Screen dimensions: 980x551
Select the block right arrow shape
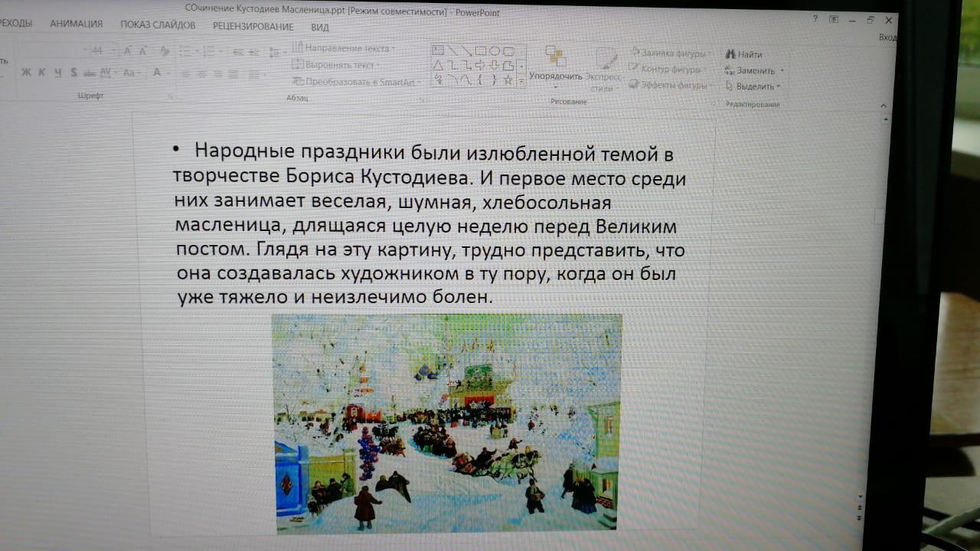[480, 65]
